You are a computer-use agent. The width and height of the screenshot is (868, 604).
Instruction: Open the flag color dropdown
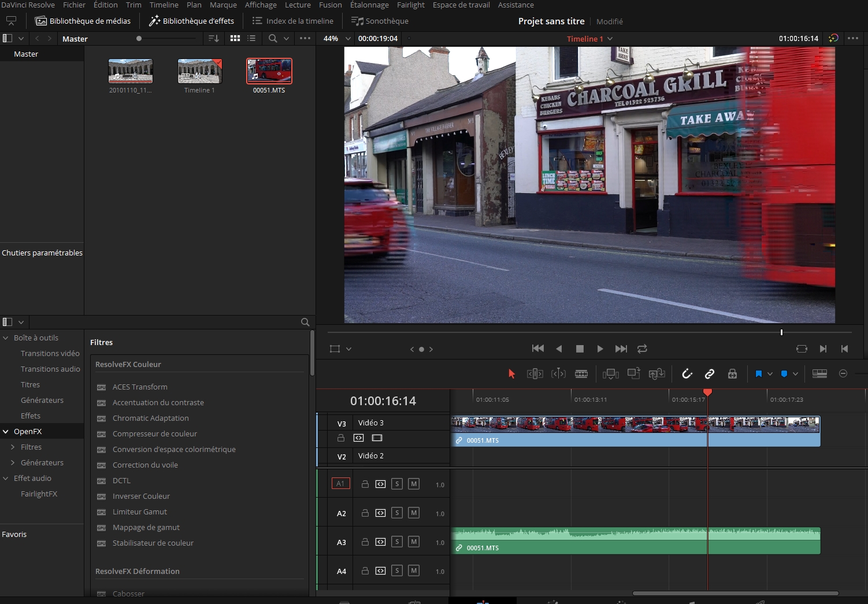[x=770, y=374]
